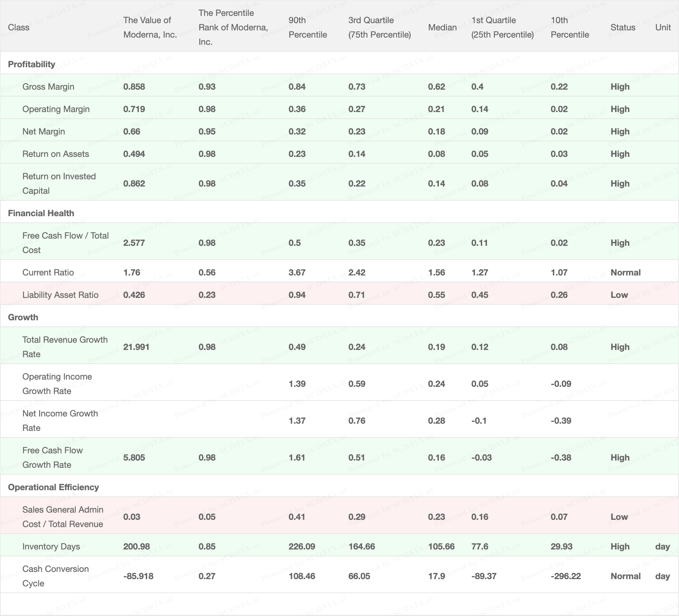This screenshot has height=616, width=679.
Task: Click the Liability Asset Ratio row label
Action: (60, 295)
